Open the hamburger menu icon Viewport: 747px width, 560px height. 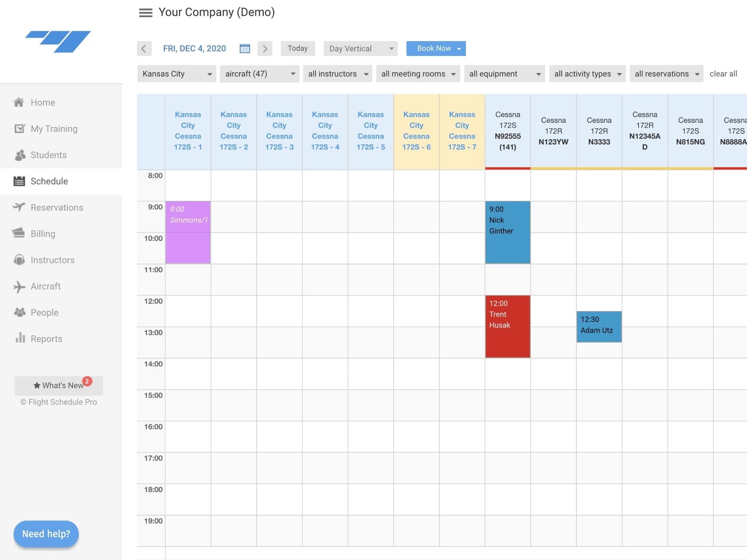[x=146, y=13]
